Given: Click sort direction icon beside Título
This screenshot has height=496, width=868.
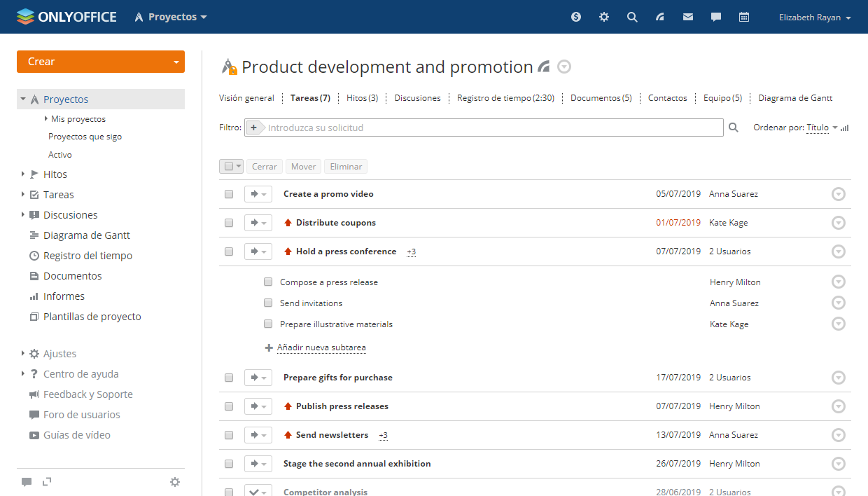Looking at the screenshot, I should (845, 128).
